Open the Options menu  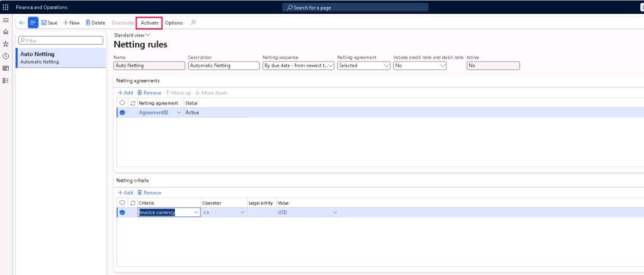[174, 23]
